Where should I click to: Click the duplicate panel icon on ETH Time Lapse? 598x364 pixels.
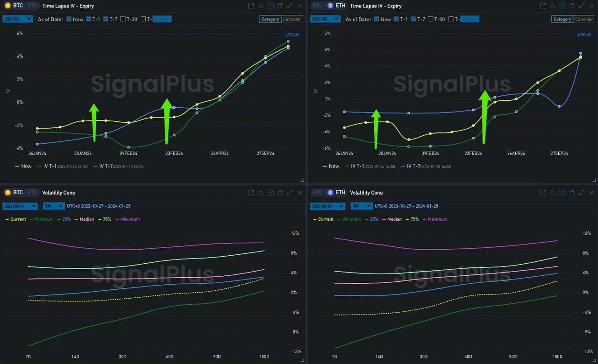coord(573,6)
